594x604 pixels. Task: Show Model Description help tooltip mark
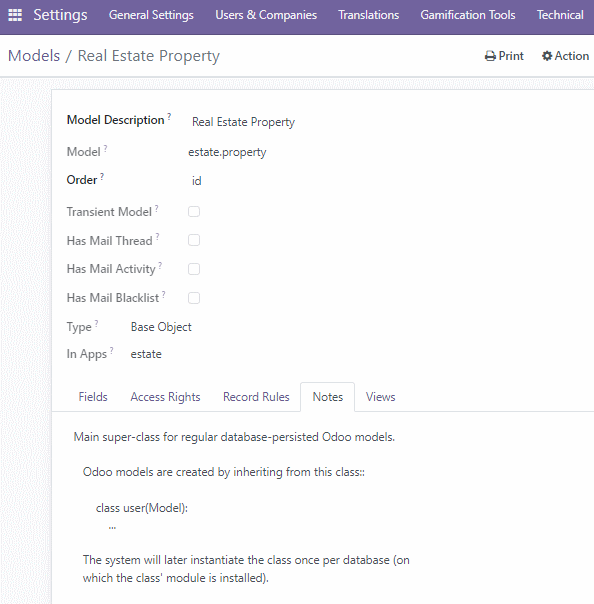[169, 116]
